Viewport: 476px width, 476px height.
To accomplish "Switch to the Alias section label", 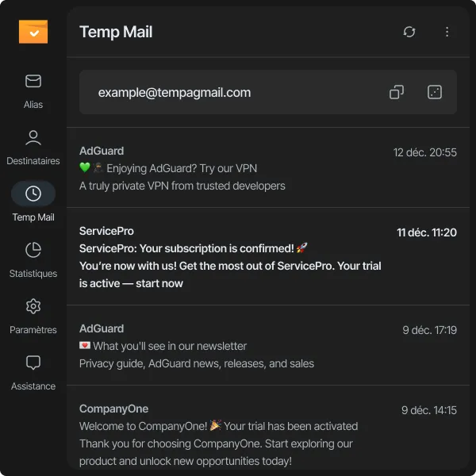I will (33, 105).
